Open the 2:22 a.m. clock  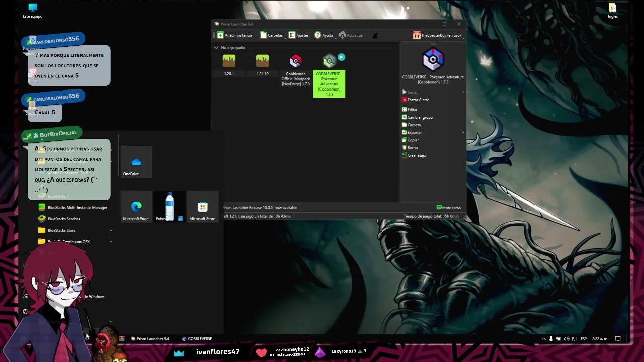[x=600, y=339]
